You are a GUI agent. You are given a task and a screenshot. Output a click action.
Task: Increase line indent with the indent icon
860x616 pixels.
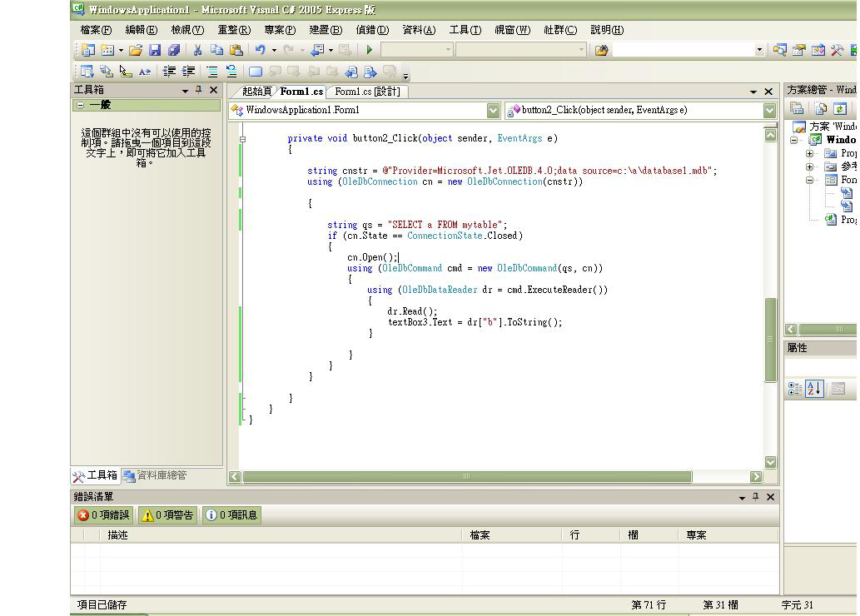tap(188, 72)
